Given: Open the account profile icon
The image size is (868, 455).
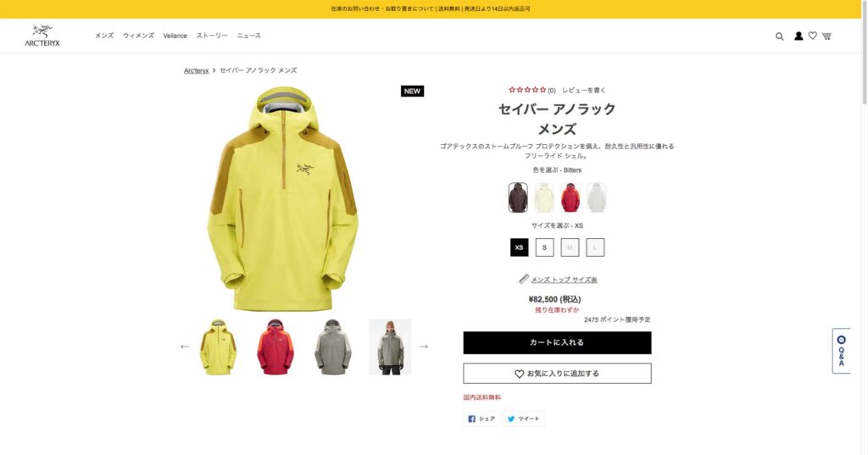Looking at the screenshot, I should 798,36.
